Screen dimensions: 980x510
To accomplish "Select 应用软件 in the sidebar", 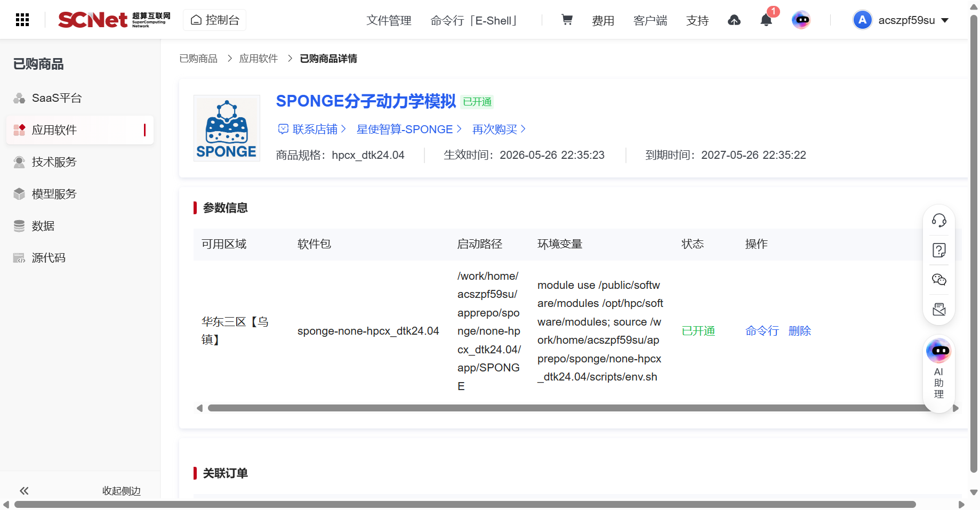I will [x=80, y=130].
